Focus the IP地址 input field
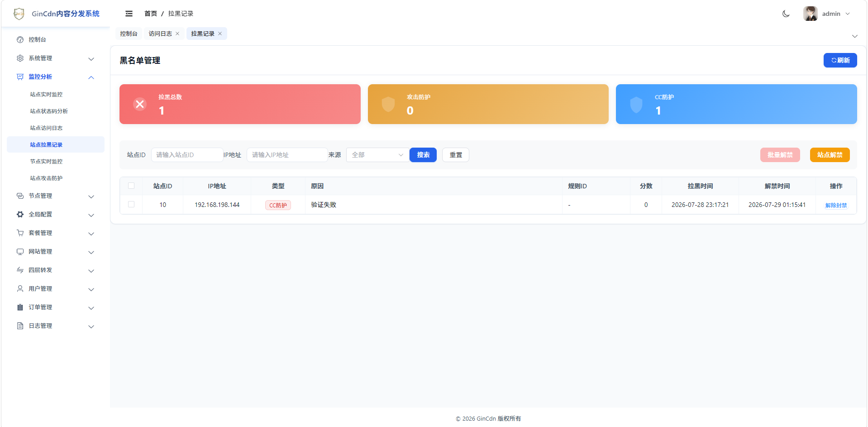The width and height of the screenshot is (868, 427). pos(287,155)
